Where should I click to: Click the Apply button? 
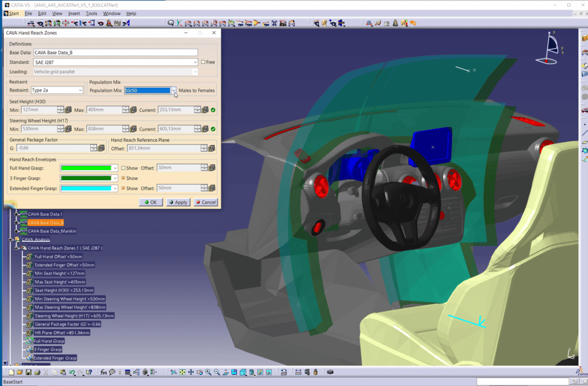pos(178,202)
